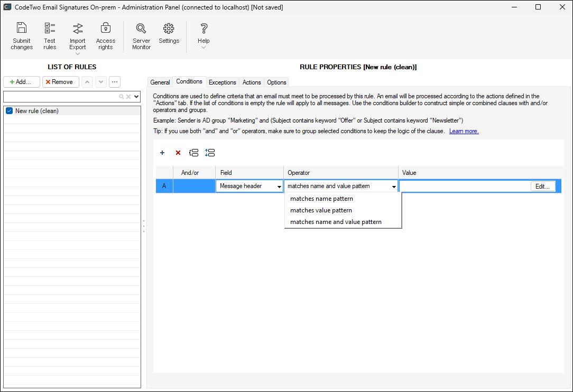The height and width of the screenshot is (392, 573).
Task: Switch to the Actions tab
Action: pos(252,82)
